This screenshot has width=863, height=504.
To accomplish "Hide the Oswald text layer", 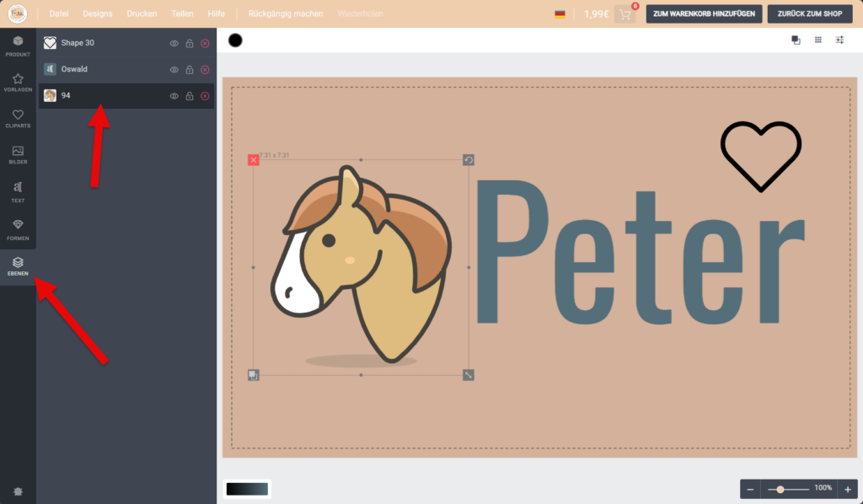I will click(174, 70).
